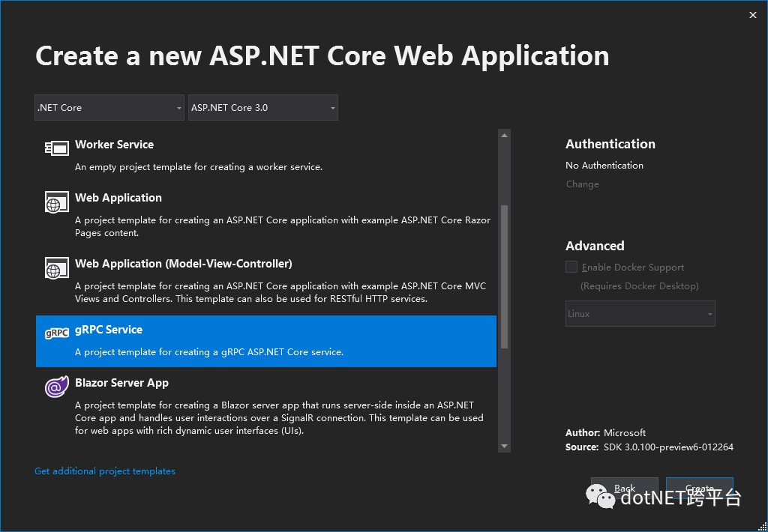Image resolution: width=768 pixels, height=532 pixels.
Task: Select the Web Application (Model-View-Controller) icon
Action: pos(56,268)
